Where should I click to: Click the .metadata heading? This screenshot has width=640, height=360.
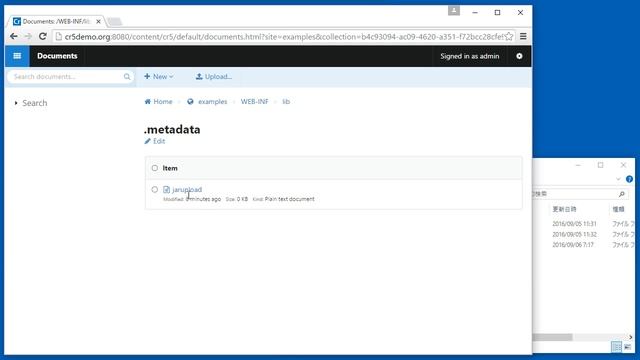point(172,129)
